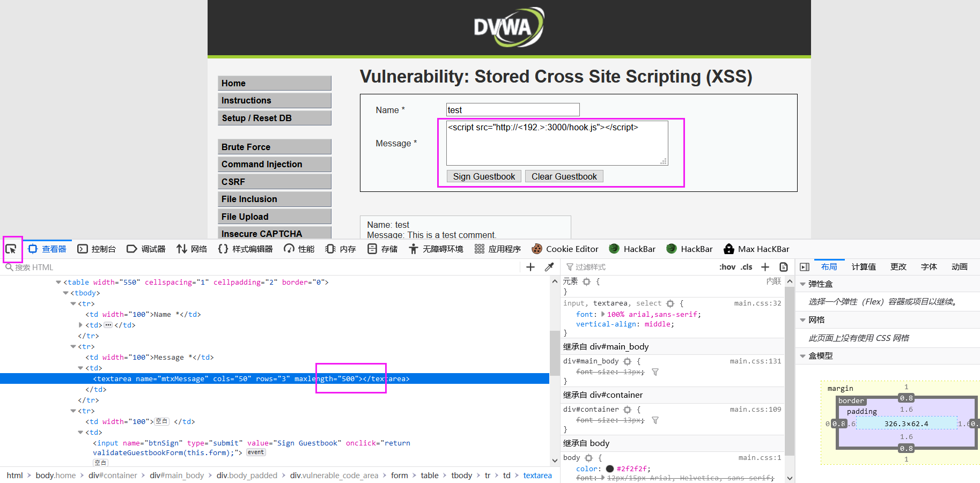Activate the element picker tool
Image resolution: width=980 pixels, height=483 pixels.
[11, 249]
